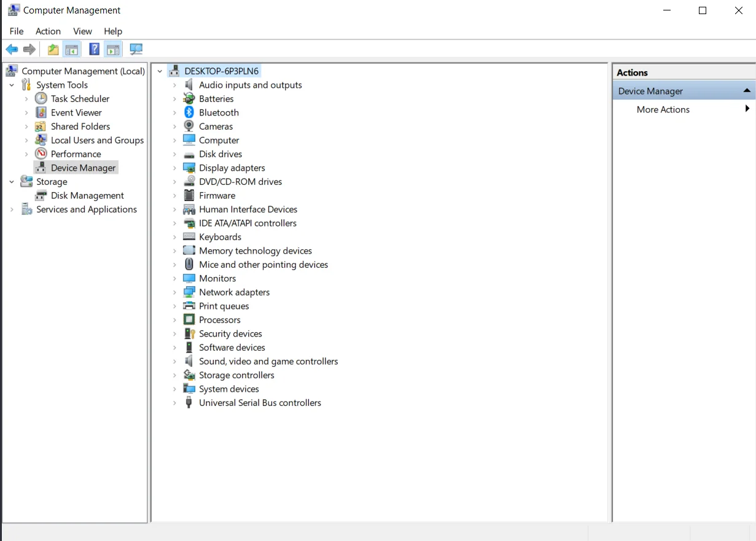Click the Security devices key icon

(x=189, y=333)
